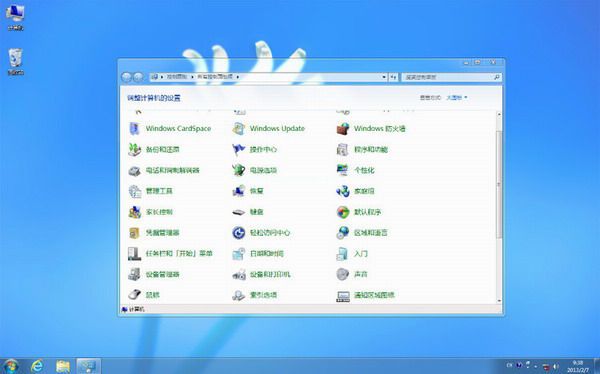The width and height of the screenshot is (600, 374).
Task: Open 入门 (Getting Started)
Action: pyautogui.click(x=352, y=253)
